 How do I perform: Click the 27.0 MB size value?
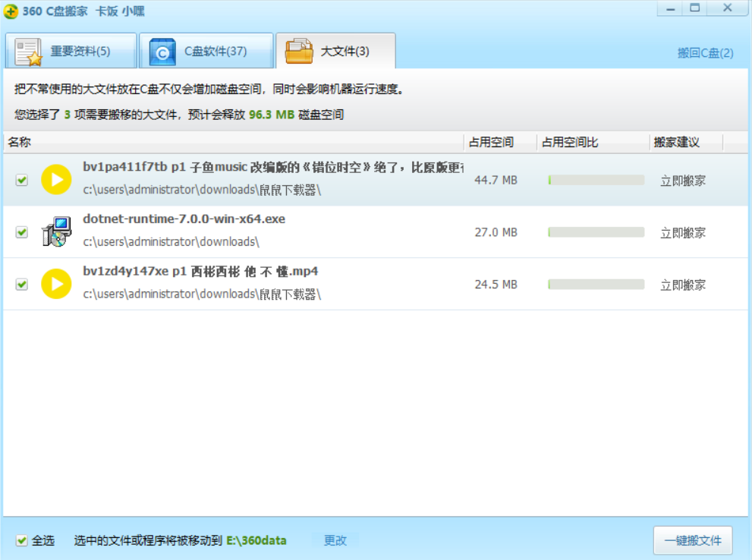pyautogui.click(x=496, y=232)
